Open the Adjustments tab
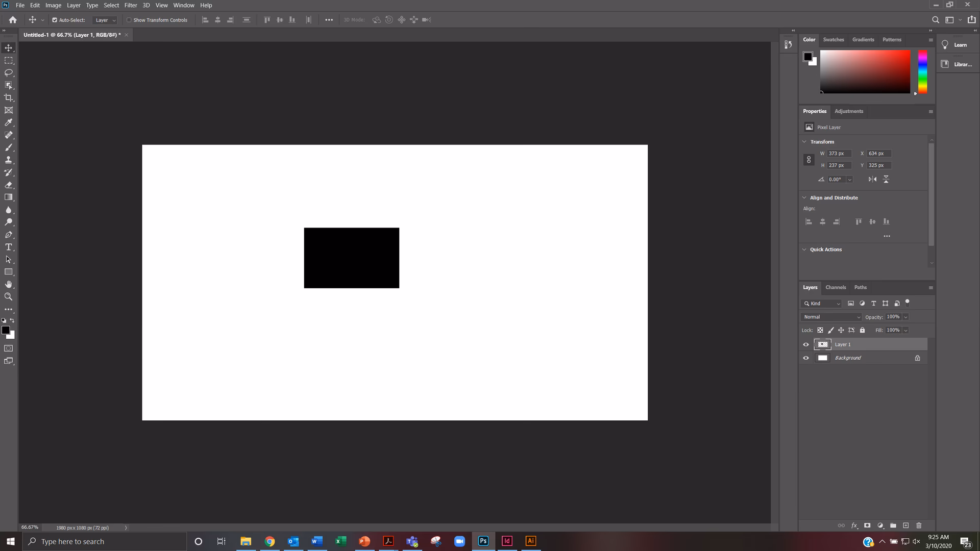Screen dimensions: 980x551 point(849,111)
